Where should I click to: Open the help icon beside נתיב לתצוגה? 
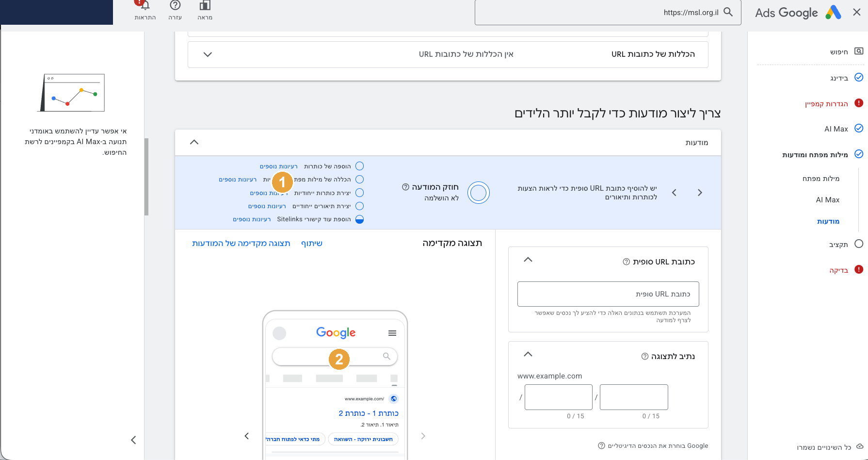coord(645,357)
